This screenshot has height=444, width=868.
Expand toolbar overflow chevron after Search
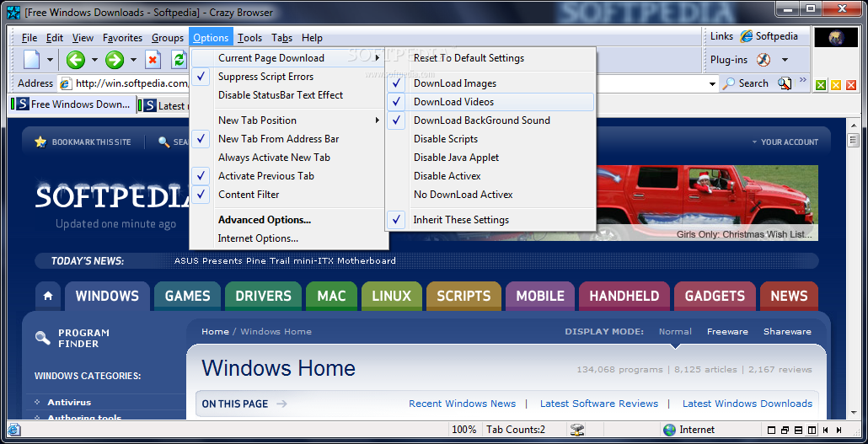coord(803,81)
